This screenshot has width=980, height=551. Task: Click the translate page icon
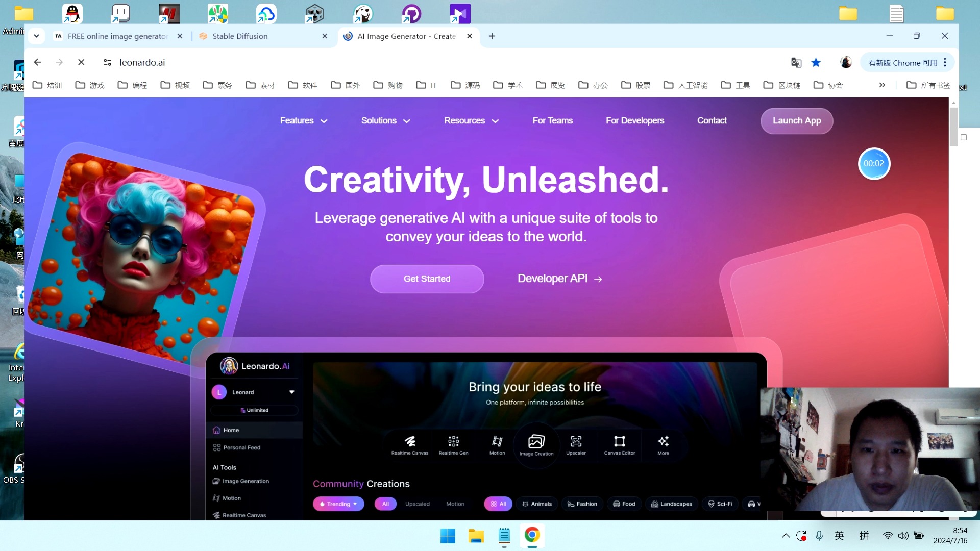click(796, 62)
